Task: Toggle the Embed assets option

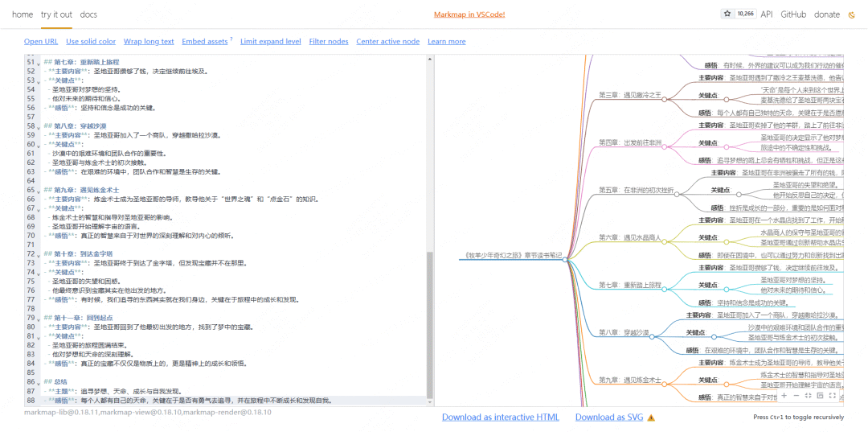Action: [205, 42]
